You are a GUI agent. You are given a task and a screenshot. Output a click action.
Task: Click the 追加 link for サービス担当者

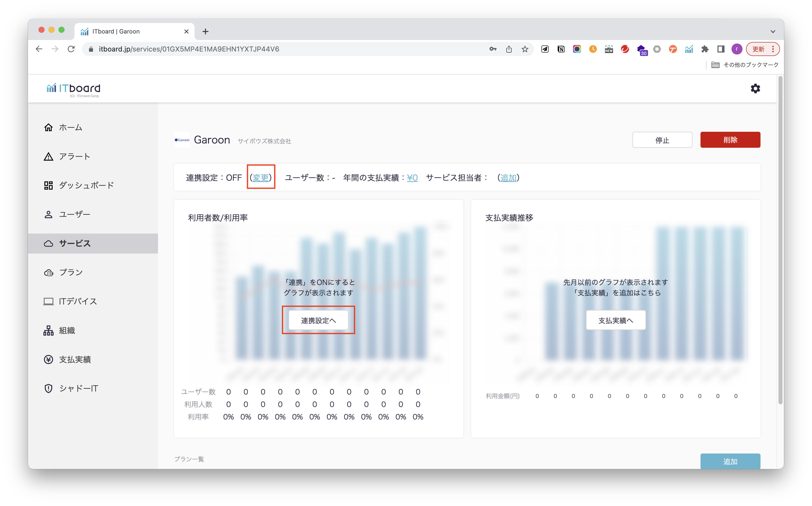tap(508, 178)
